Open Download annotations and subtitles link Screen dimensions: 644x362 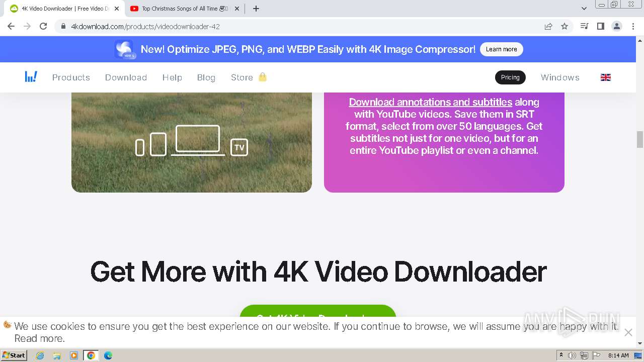click(431, 102)
